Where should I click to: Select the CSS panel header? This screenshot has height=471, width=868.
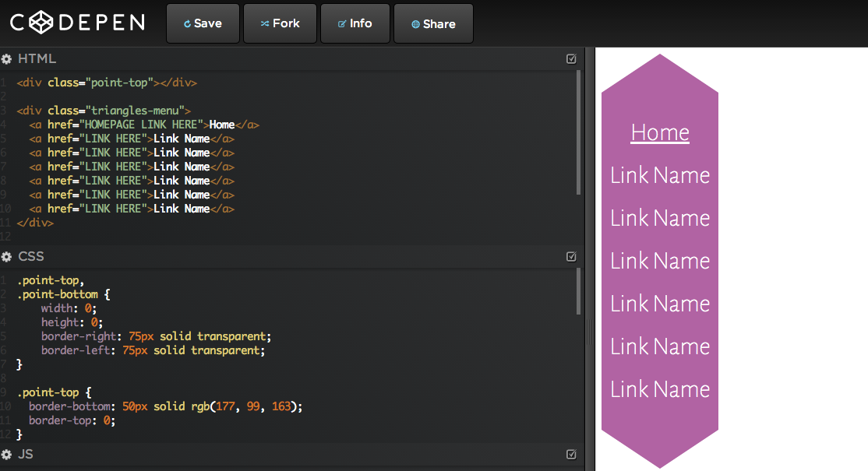click(x=32, y=256)
